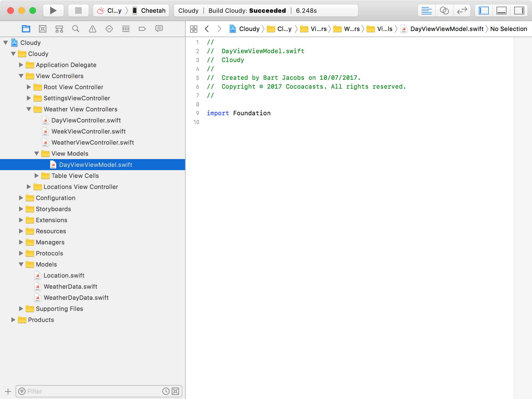Click the issue navigator icon
Screen dimensions: 532x399
coord(92,29)
